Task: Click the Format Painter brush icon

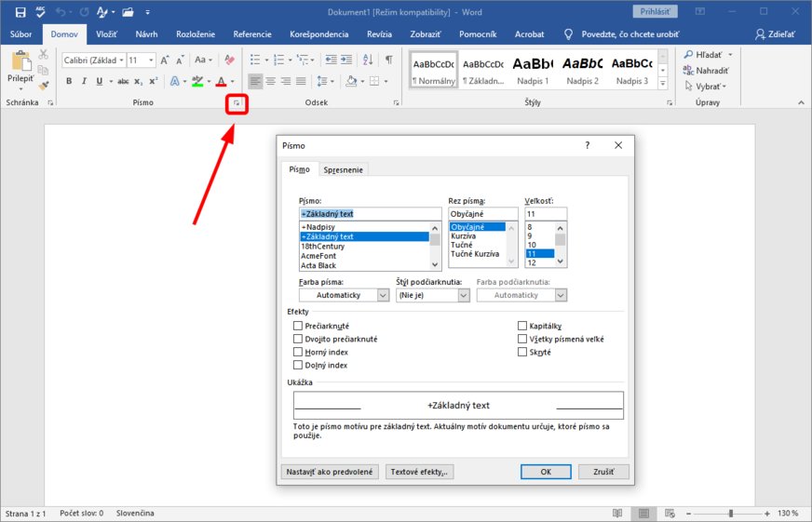Action: (x=43, y=84)
